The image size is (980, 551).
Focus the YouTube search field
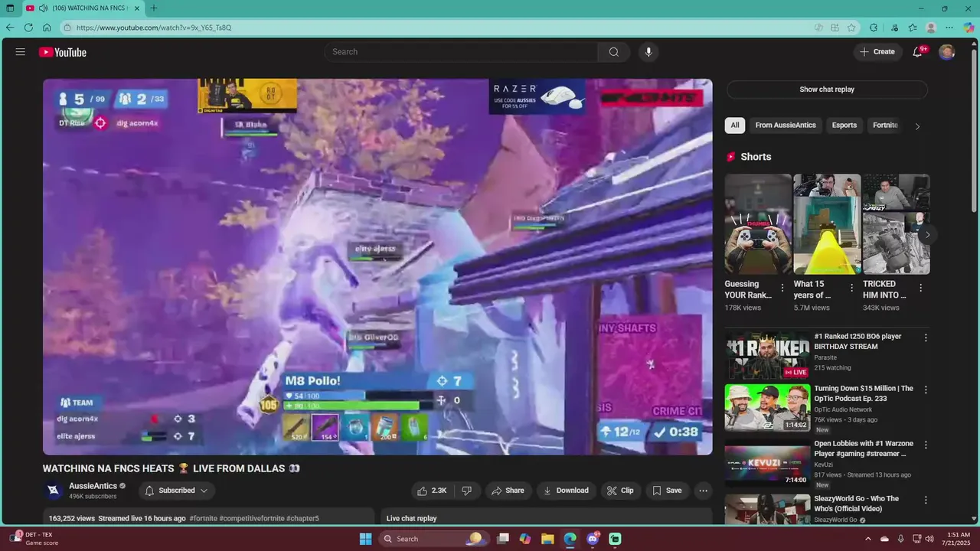point(461,52)
